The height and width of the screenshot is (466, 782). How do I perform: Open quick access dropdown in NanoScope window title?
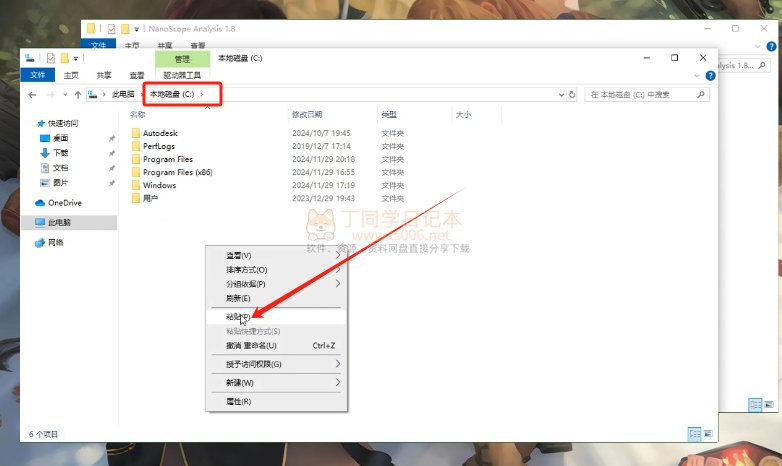click(x=137, y=29)
